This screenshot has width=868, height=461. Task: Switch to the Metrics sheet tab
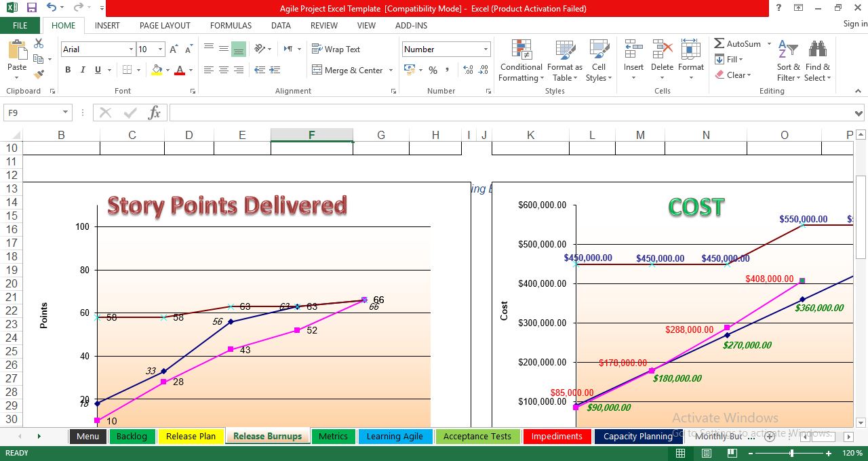pyautogui.click(x=333, y=437)
